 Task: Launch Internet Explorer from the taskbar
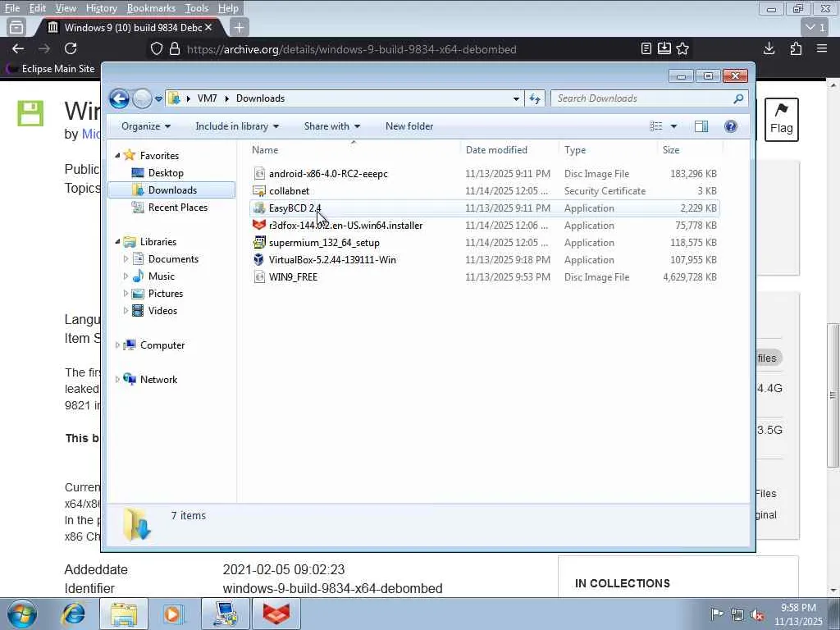point(73,614)
